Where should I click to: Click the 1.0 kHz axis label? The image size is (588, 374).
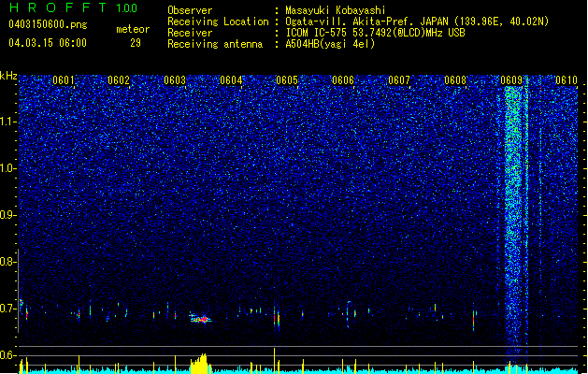pyautogui.click(x=8, y=168)
